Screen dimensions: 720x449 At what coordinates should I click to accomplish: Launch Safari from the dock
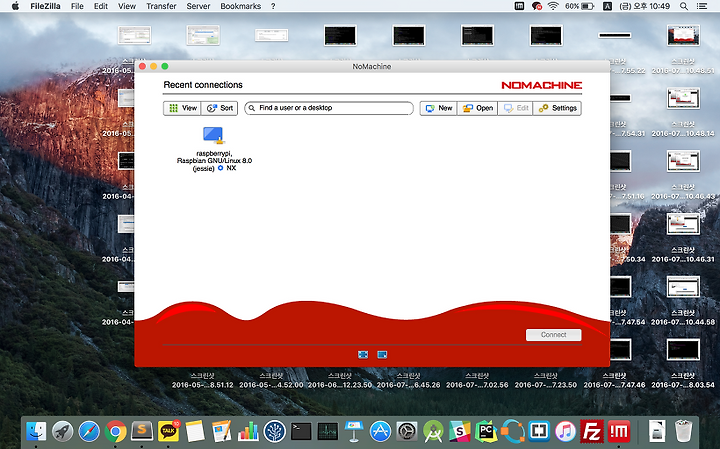click(x=89, y=432)
